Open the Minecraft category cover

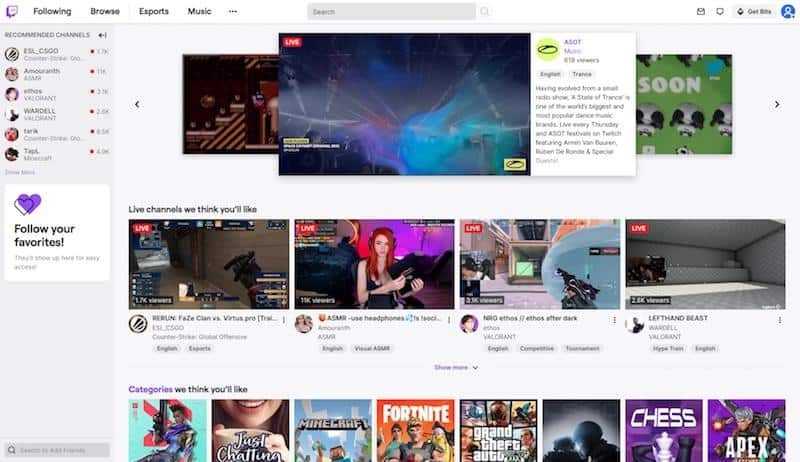[333, 431]
